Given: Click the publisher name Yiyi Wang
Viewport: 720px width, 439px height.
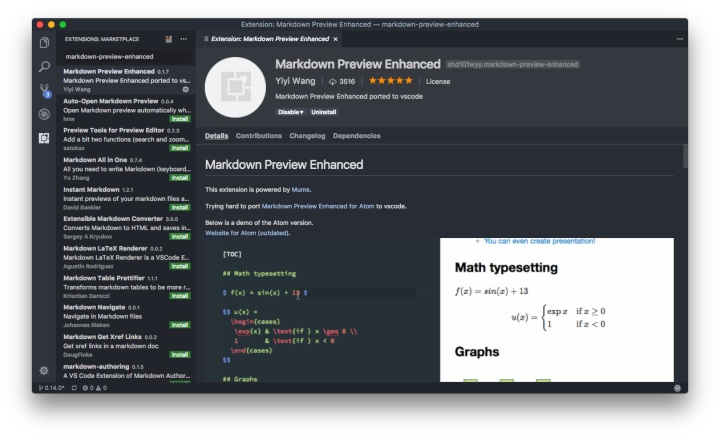Looking at the screenshot, I should [295, 81].
